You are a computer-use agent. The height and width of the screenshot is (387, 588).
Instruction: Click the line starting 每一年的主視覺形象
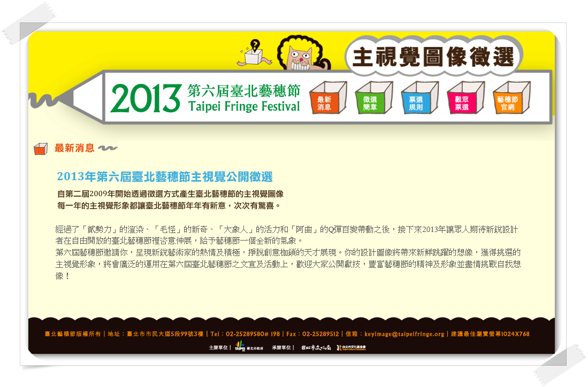coord(169,206)
